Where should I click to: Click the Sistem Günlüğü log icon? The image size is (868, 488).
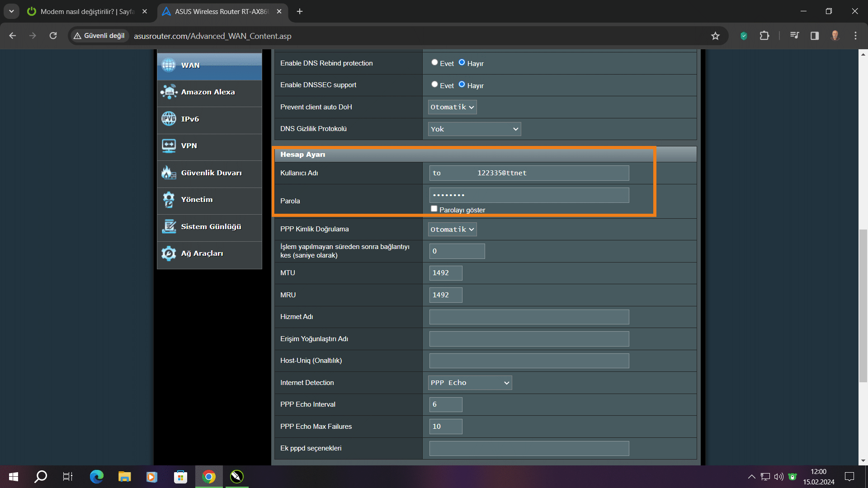coord(169,226)
